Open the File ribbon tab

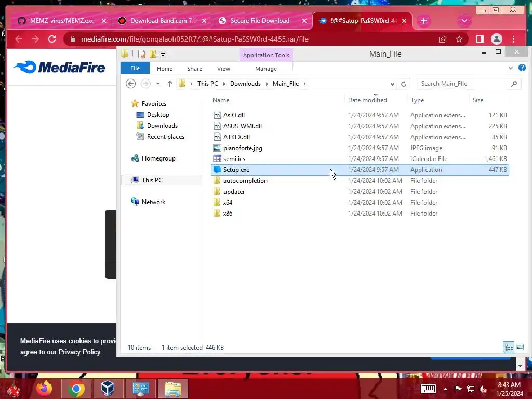pyautogui.click(x=135, y=68)
